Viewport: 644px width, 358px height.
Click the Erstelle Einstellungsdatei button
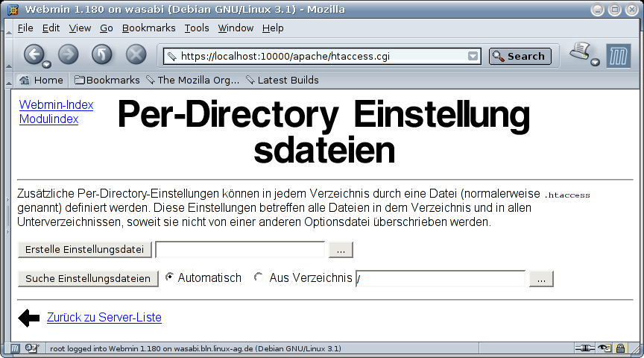(85, 250)
